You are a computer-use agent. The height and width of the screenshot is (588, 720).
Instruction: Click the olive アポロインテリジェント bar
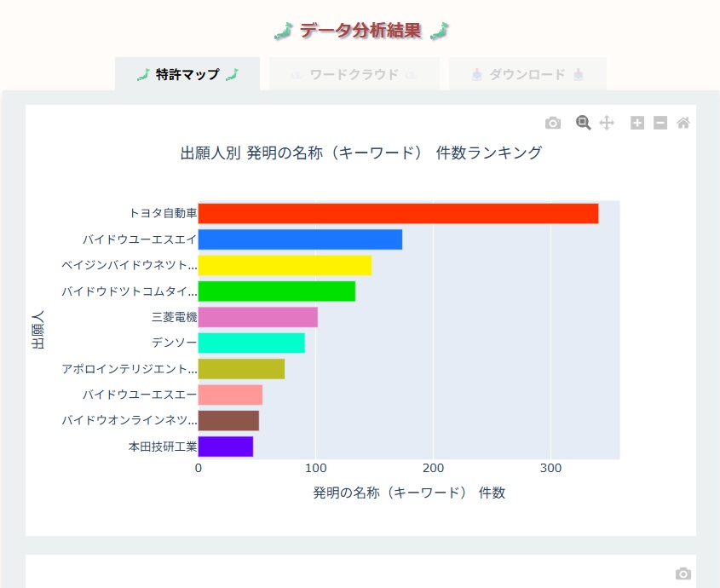pyautogui.click(x=241, y=368)
